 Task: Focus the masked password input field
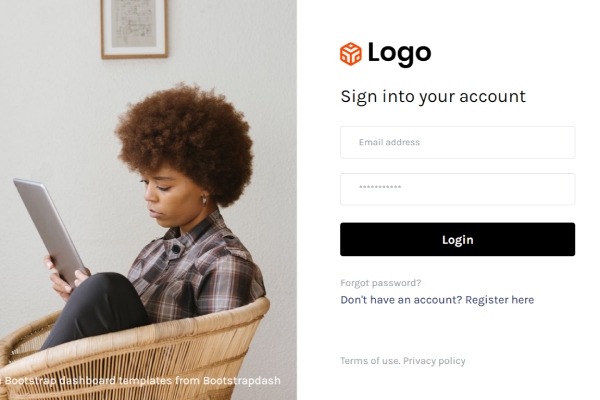[457, 189]
